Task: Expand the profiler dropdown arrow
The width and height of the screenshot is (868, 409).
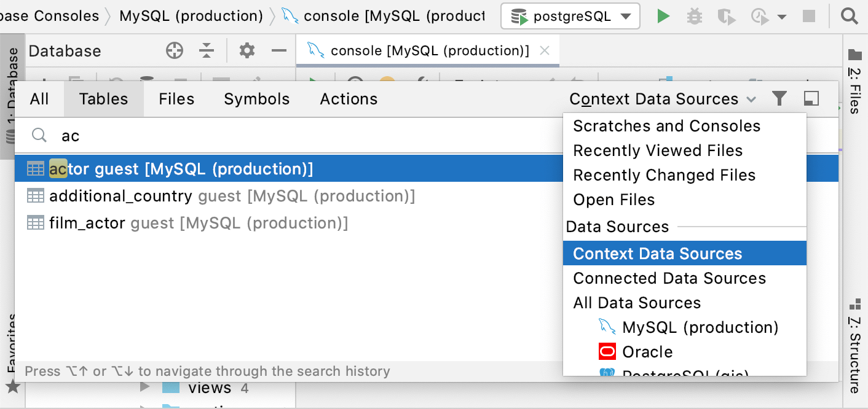Action: click(781, 17)
